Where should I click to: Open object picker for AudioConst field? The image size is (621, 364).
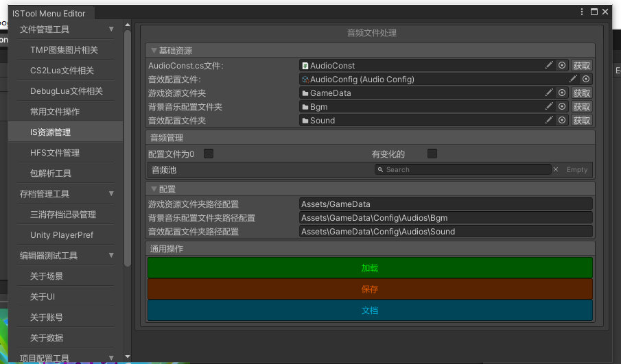561,65
